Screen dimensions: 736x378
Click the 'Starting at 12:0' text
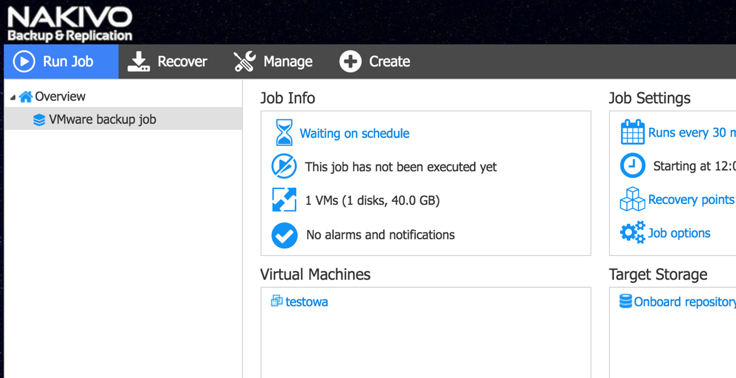[x=694, y=166]
